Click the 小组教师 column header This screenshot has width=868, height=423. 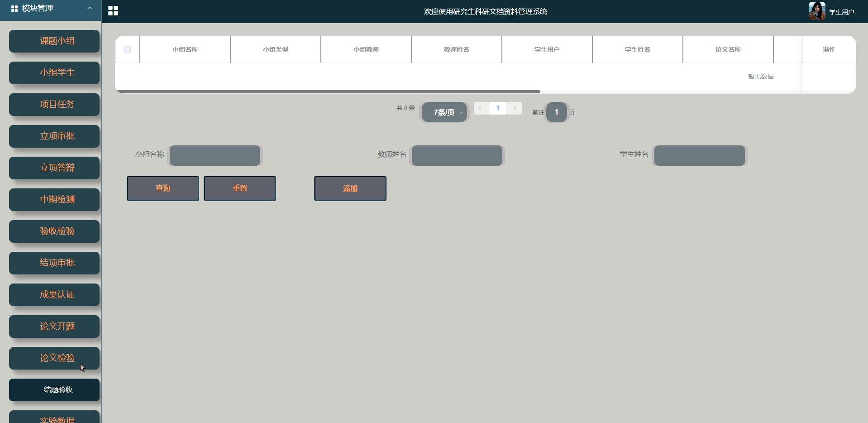tap(366, 49)
